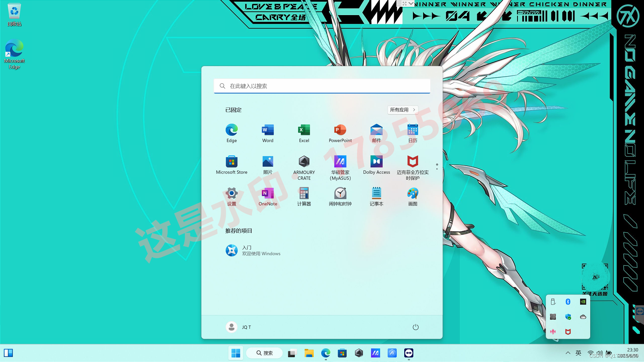644x362 pixels.
Task: Switch the 英 input method indicator
Action: pos(578,353)
